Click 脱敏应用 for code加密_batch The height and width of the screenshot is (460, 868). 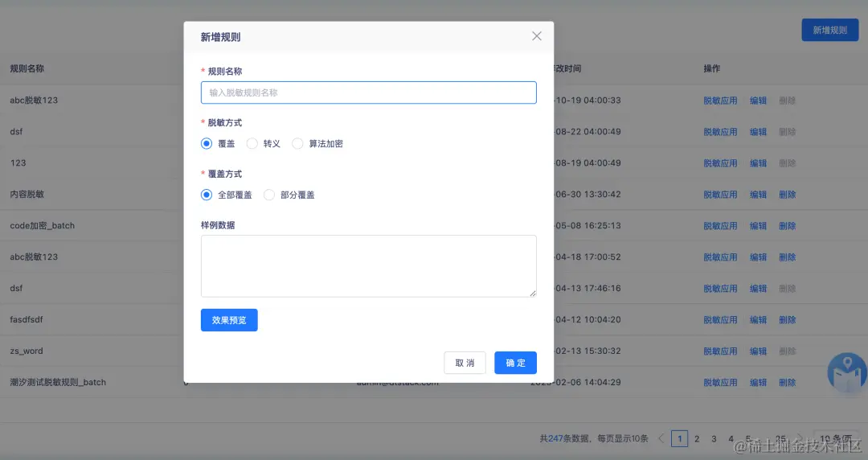[x=720, y=225]
